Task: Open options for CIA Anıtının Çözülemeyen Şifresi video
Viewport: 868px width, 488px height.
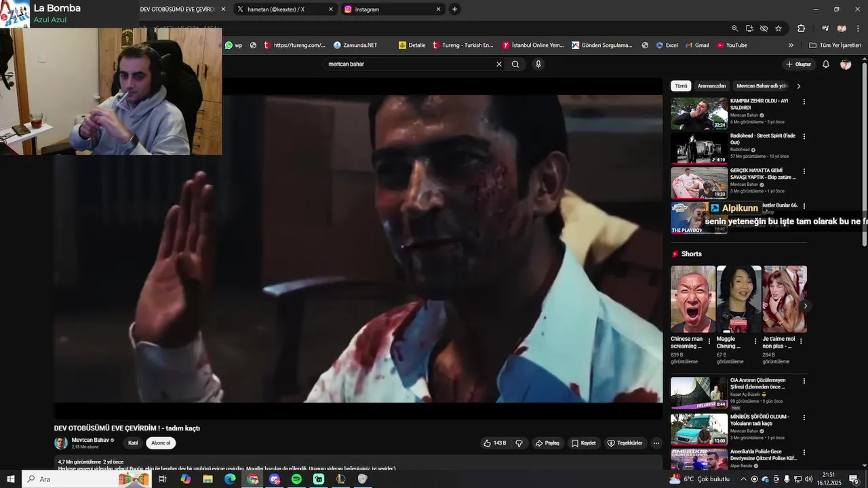Action: click(804, 381)
